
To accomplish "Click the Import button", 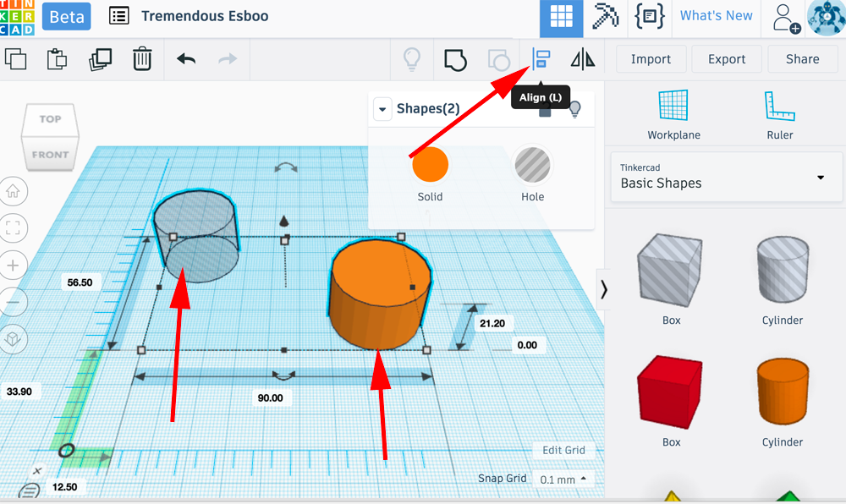I will (x=651, y=58).
